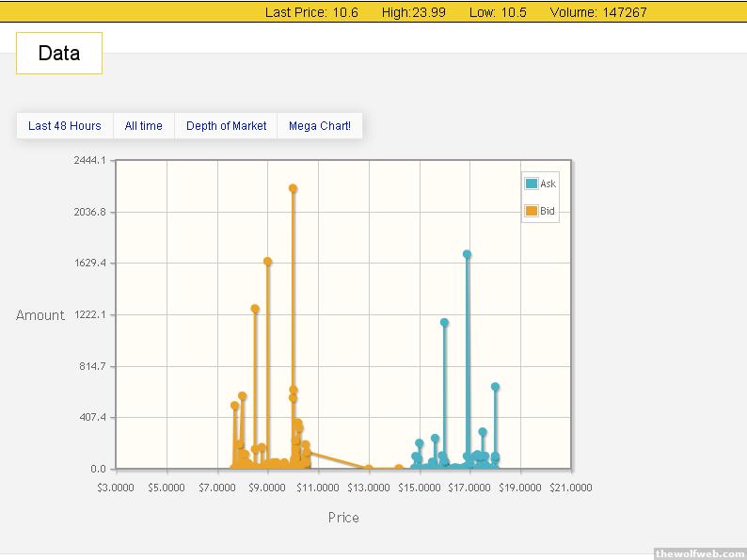
Task: Click the Bid data point at $13.0000
Action: click(369, 468)
